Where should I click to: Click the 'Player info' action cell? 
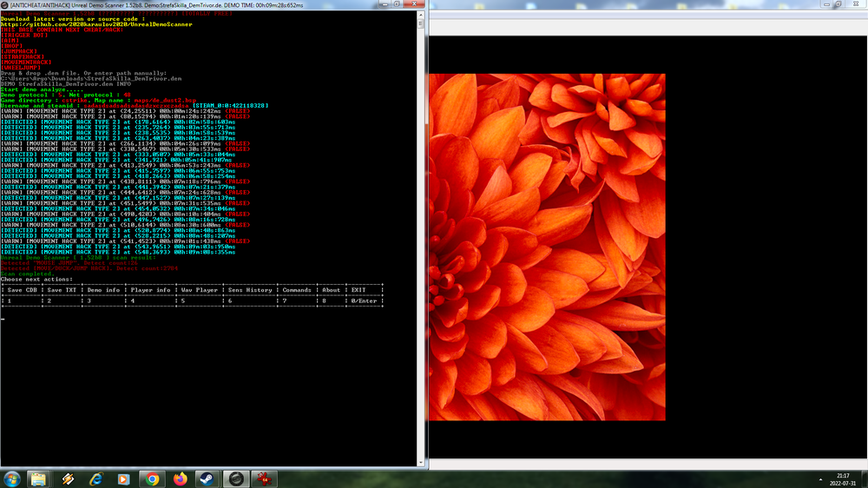[150, 290]
